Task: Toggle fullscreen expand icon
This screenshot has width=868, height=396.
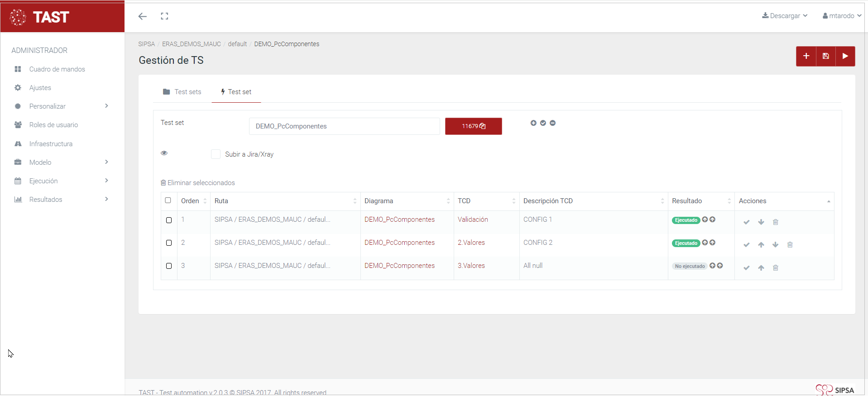Action: click(164, 16)
